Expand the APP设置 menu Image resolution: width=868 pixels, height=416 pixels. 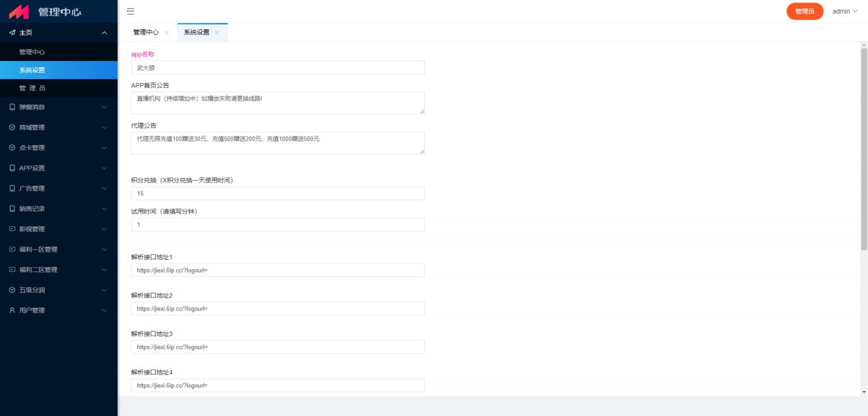[x=59, y=168]
